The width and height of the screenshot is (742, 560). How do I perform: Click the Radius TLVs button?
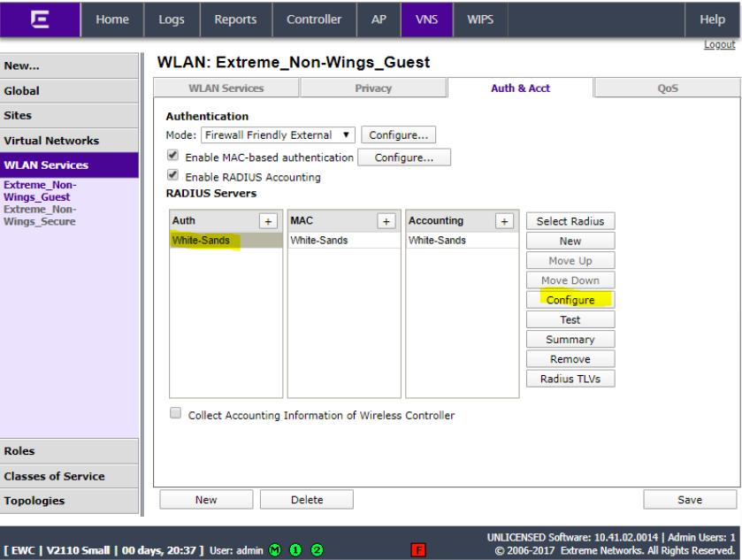[570, 379]
